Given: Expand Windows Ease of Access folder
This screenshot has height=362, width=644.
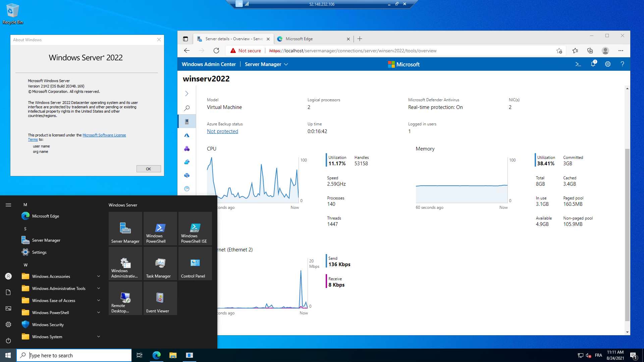Looking at the screenshot, I should coord(61,301).
